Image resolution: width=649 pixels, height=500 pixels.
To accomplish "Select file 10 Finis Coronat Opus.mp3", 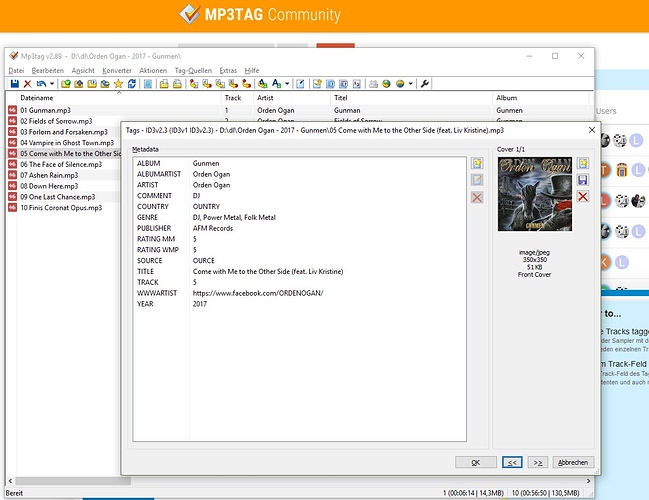I will (x=61, y=208).
